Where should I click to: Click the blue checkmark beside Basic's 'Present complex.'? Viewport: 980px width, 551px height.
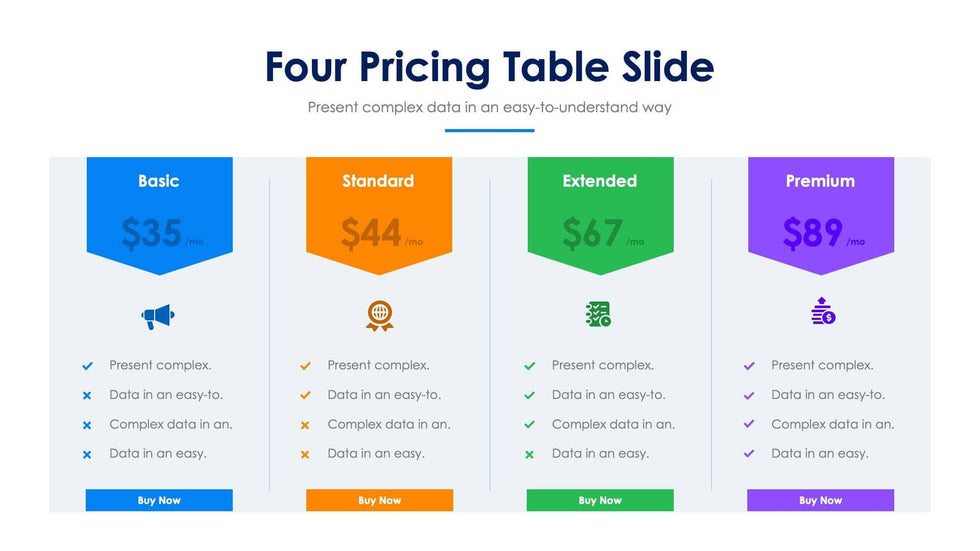click(87, 366)
